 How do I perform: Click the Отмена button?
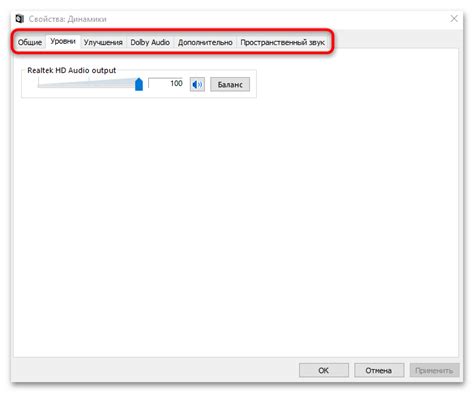point(379,370)
